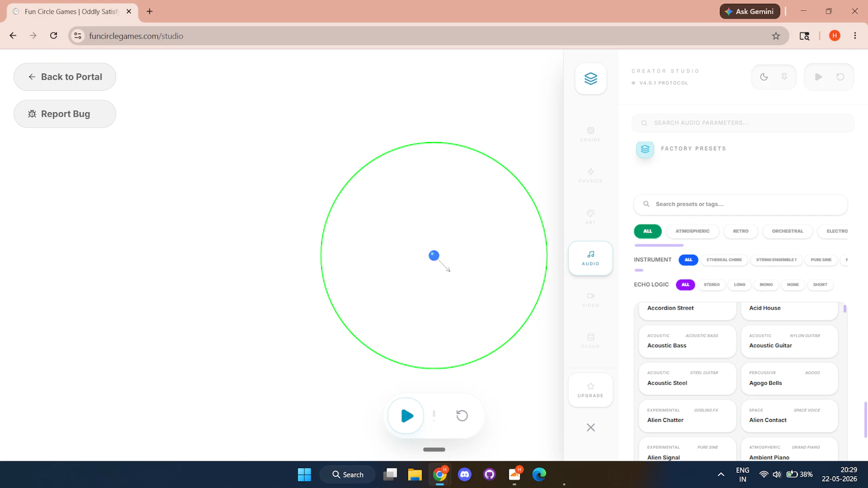This screenshot has width=868, height=488.
Task: Filter instrument by Ethereal Chime
Action: point(724,260)
